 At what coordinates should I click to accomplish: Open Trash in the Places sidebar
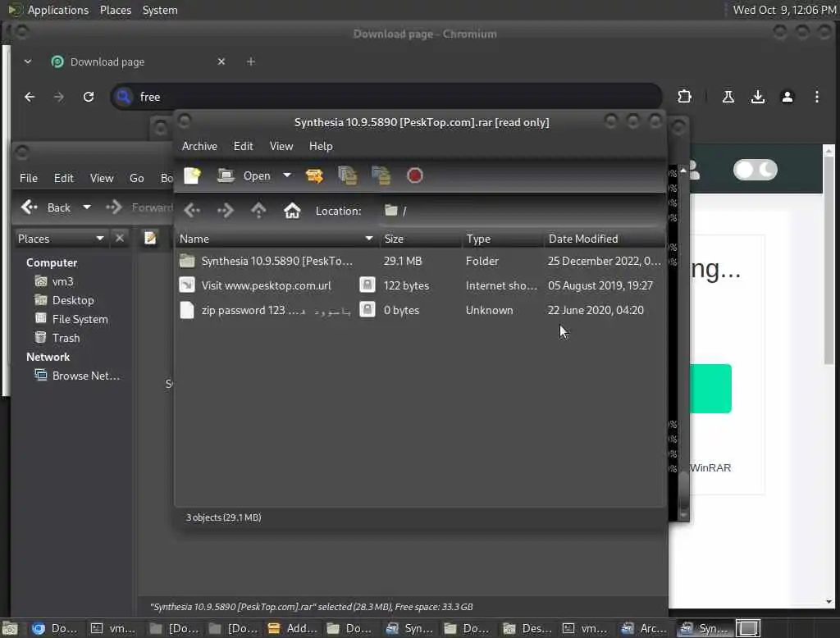[57, 338]
